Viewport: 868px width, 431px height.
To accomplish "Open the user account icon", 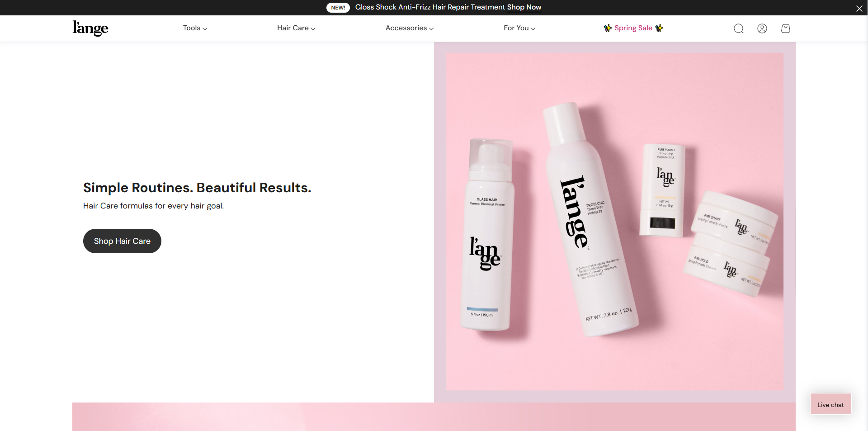I will 762,28.
